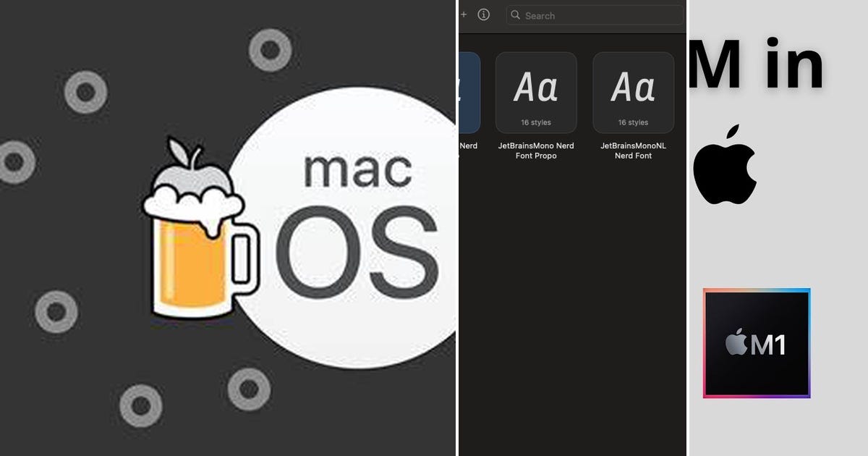Expand the styles list for JetBrainsMonoNL Nerd Font
The height and width of the screenshot is (456, 868).
point(633,122)
